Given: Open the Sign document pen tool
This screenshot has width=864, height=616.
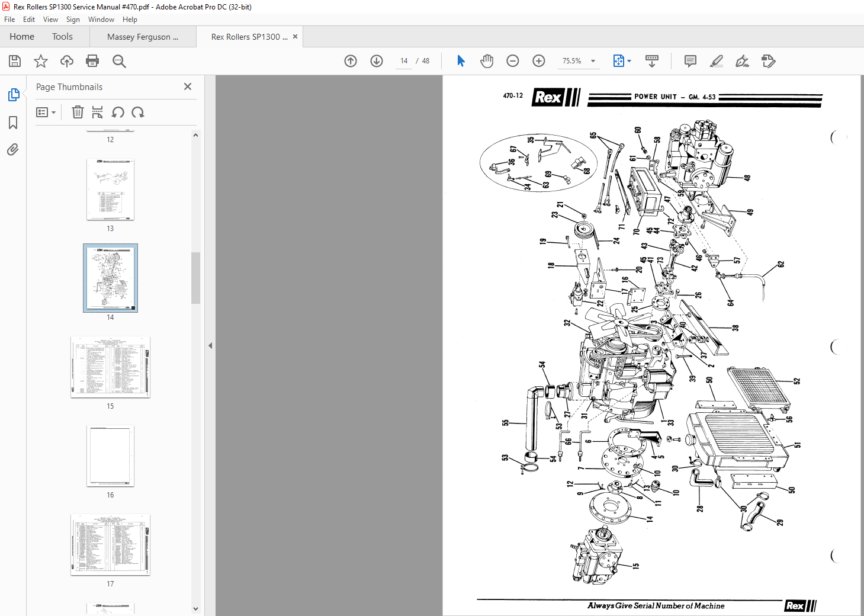Looking at the screenshot, I should (742, 61).
